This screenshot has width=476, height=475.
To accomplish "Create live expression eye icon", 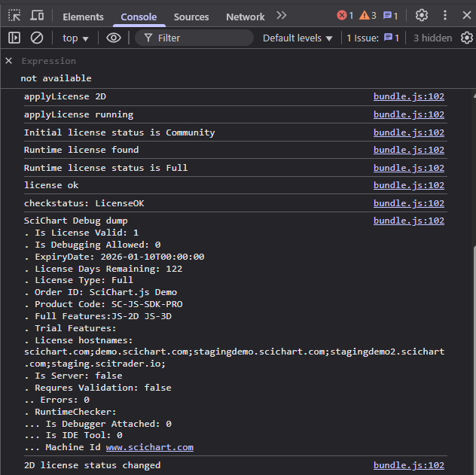I will pos(114,38).
